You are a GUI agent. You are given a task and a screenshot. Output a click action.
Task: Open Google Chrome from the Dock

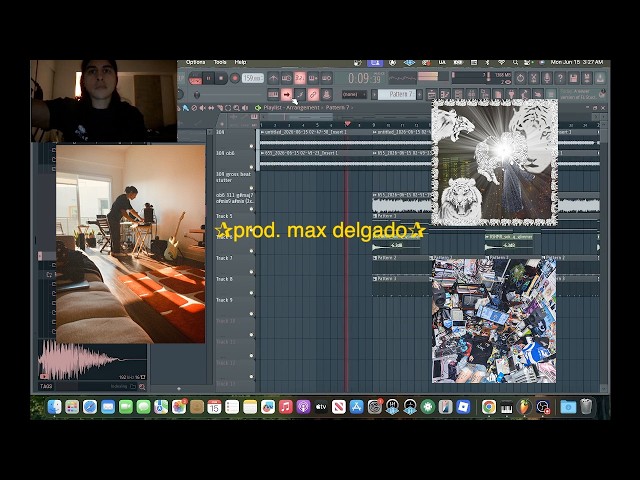click(x=489, y=407)
